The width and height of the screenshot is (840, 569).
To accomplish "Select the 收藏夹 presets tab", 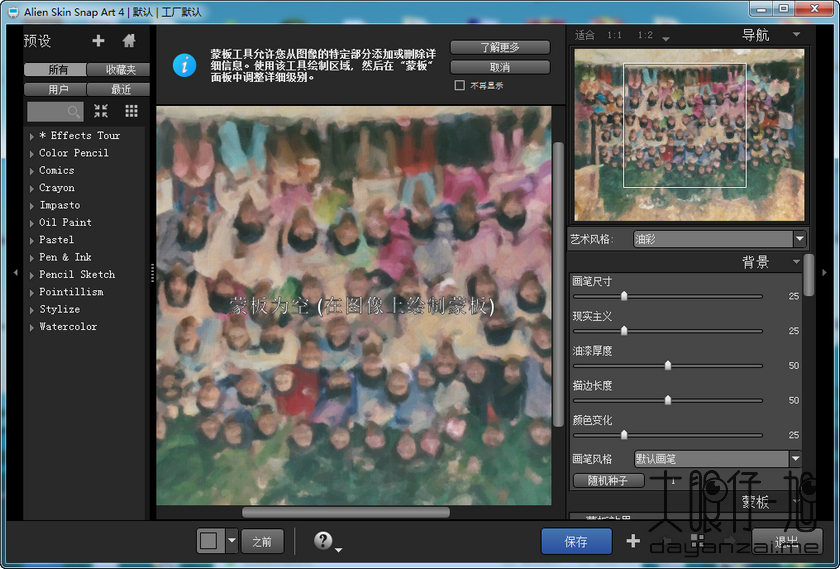I will pos(118,70).
